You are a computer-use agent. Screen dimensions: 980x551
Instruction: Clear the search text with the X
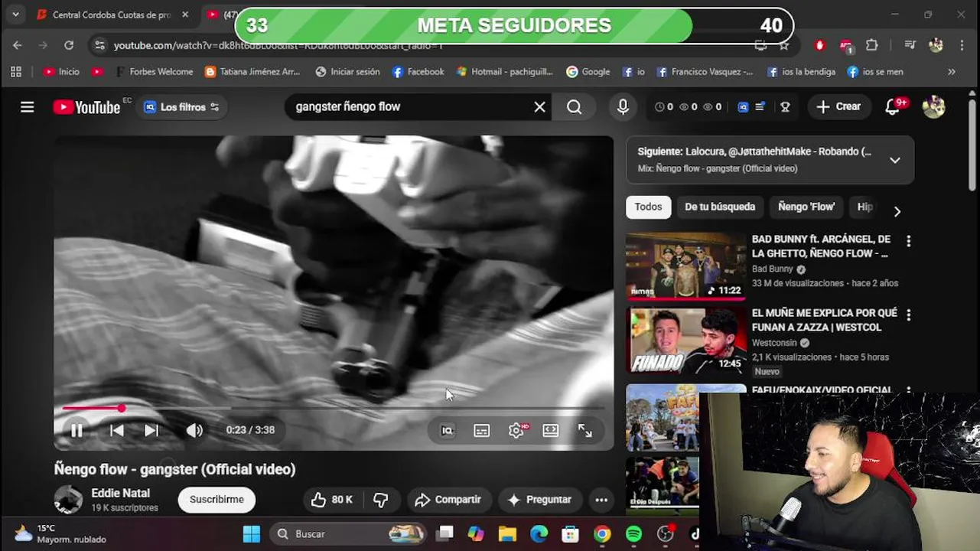[x=539, y=107]
